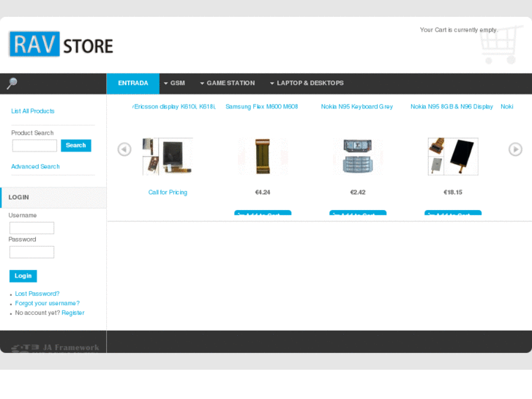Add the €4.24 Samsung Flex to cart
Viewport: 532px width, 399px height.
tap(263, 213)
